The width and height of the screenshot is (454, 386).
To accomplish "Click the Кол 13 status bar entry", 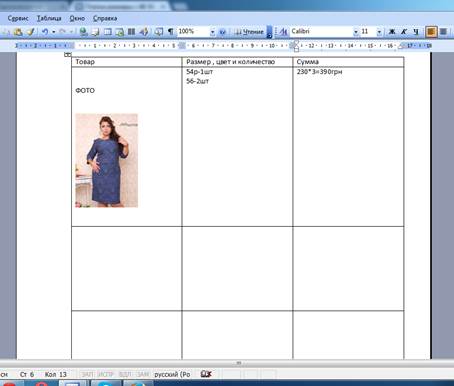I will (x=56, y=374).
